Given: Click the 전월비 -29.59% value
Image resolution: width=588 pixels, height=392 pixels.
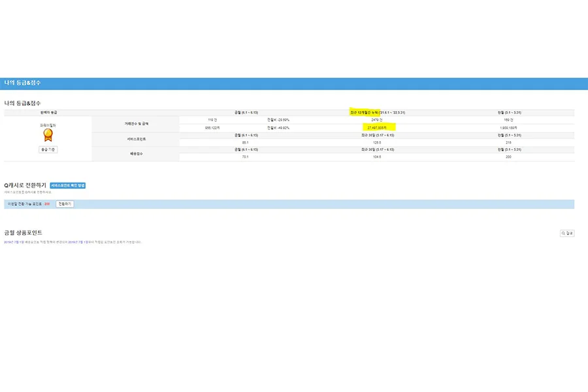Looking at the screenshot, I should 278,120.
